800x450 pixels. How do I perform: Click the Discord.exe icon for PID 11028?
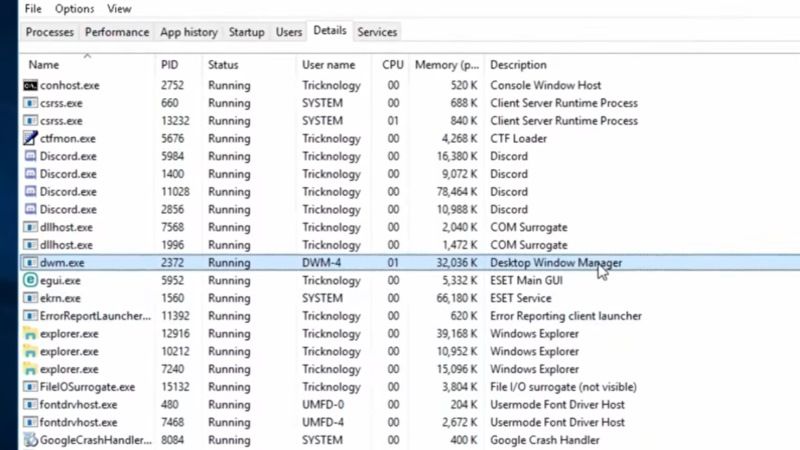tap(30, 192)
